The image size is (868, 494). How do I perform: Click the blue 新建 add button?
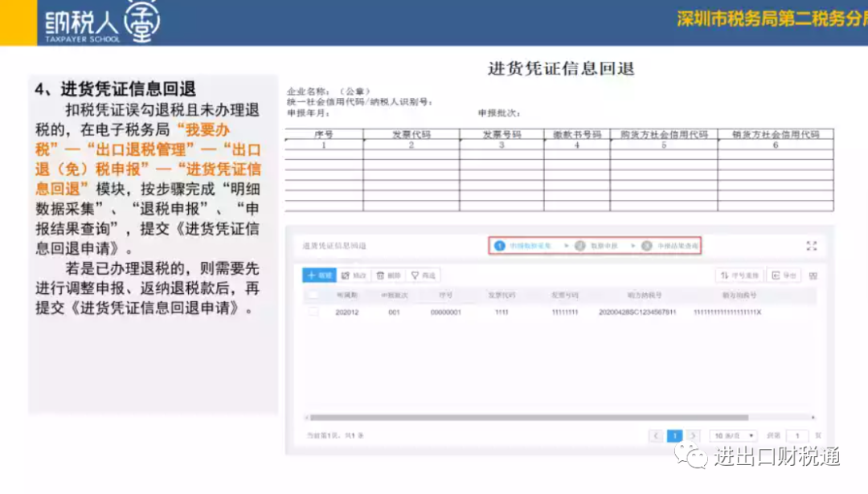319,275
